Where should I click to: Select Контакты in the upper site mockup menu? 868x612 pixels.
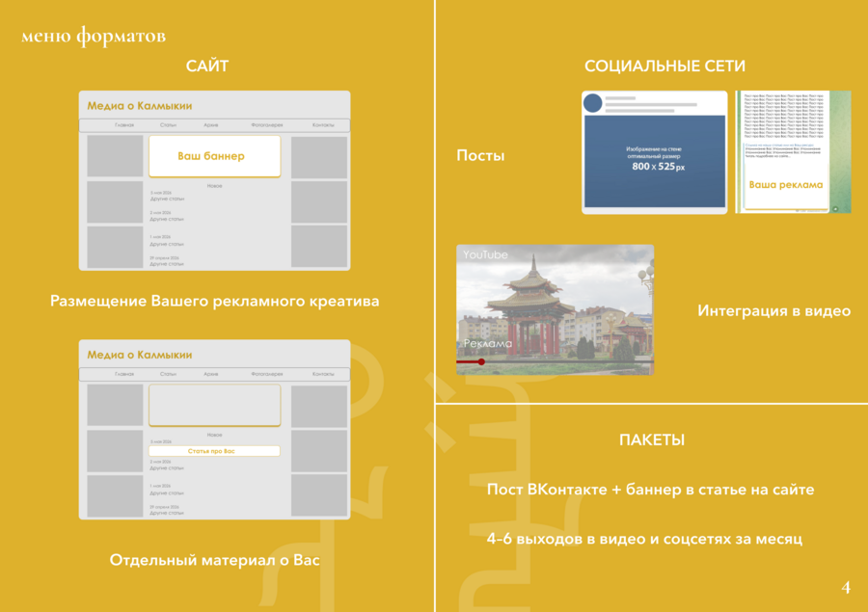click(323, 125)
